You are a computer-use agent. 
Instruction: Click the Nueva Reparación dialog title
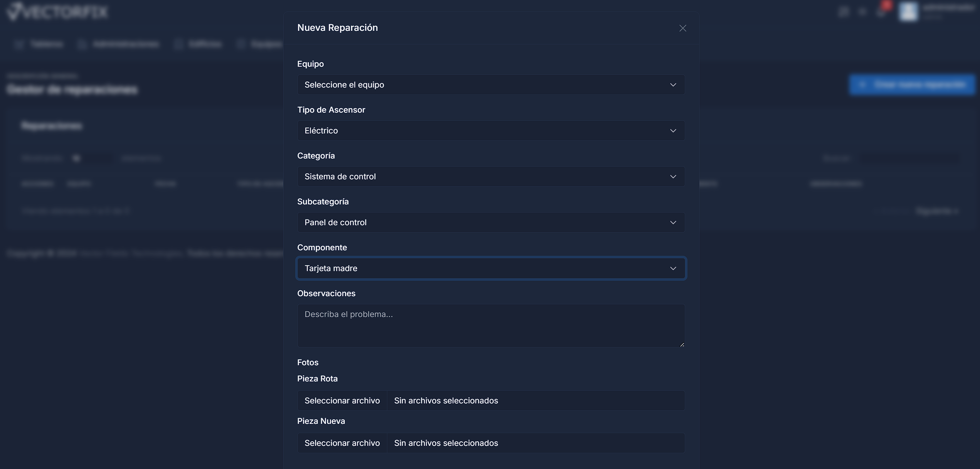click(337, 28)
